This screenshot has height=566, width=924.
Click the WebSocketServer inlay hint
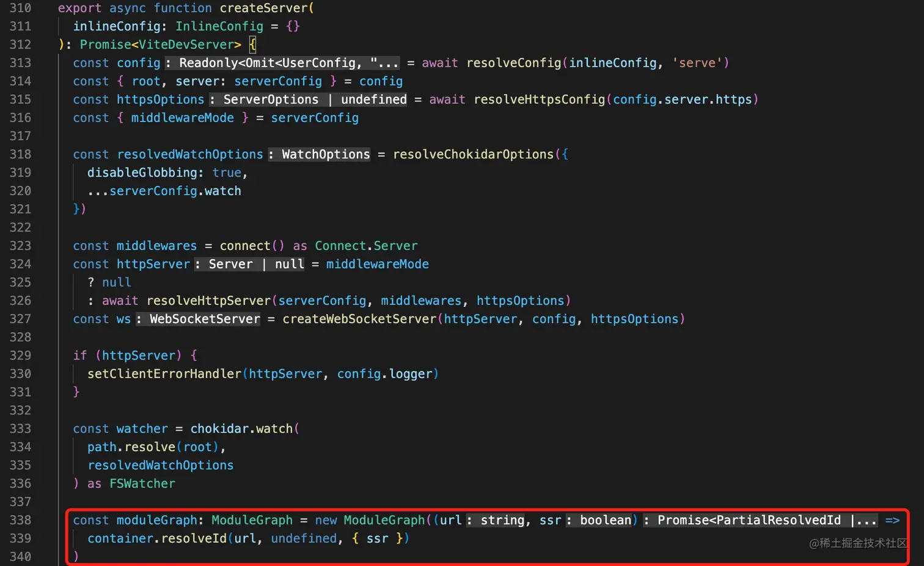tap(198, 319)
